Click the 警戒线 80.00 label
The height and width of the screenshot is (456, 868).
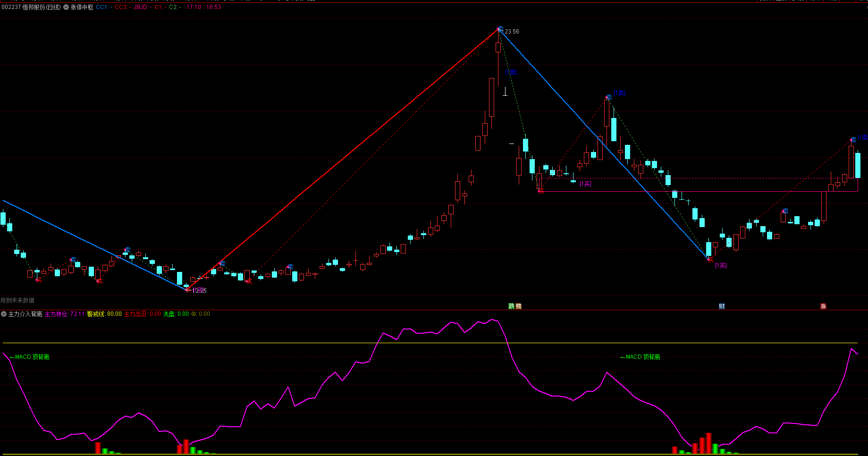click(x=104, y=314)
